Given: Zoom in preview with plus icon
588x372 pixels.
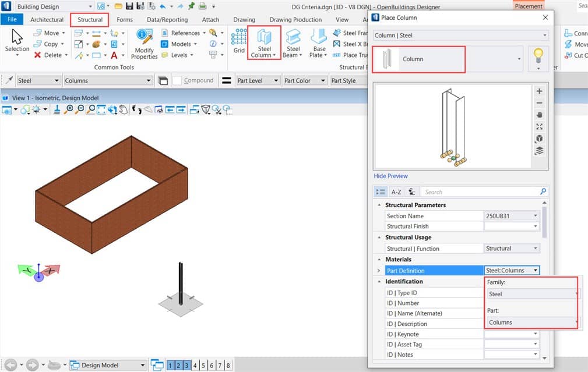Looking at the screenshot, I should tap(539, 91).
